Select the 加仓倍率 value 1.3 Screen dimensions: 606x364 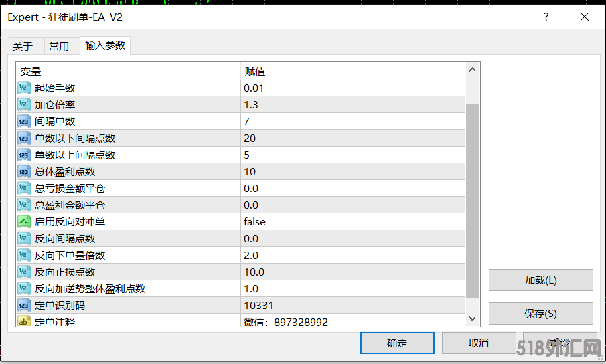(x=251, y=104)
